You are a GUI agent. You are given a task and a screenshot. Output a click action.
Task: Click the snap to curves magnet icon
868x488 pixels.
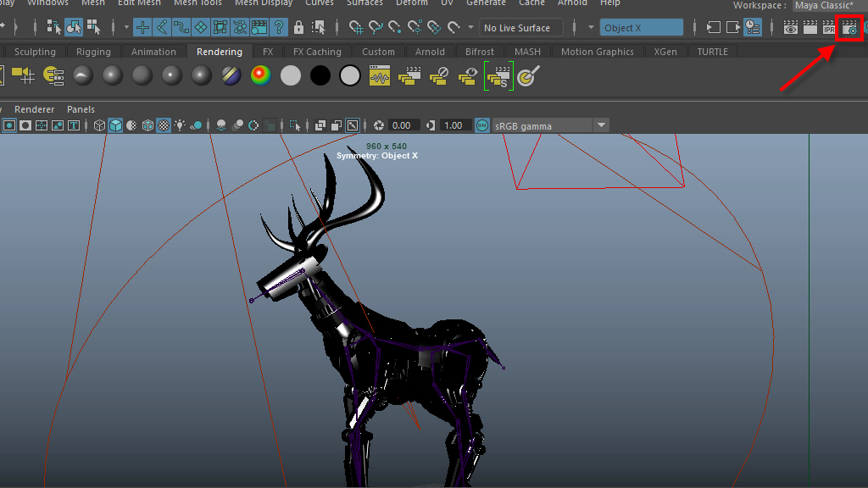tap(376, 27)
